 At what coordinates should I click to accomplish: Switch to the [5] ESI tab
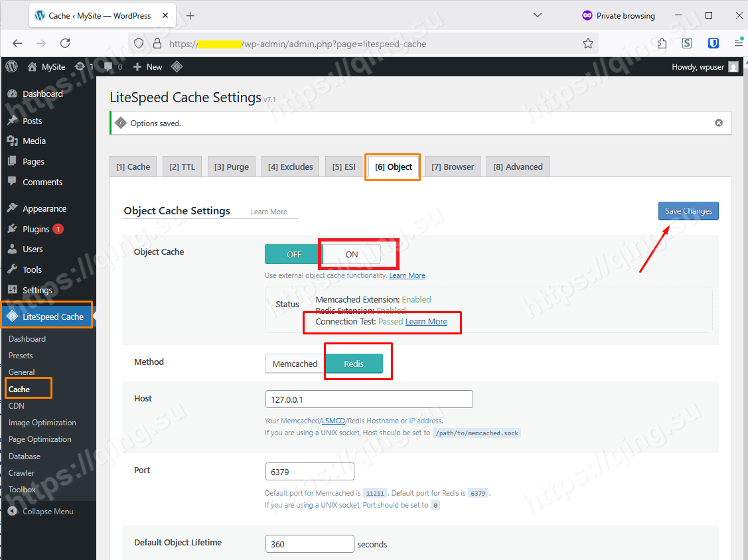coord(344,167)
